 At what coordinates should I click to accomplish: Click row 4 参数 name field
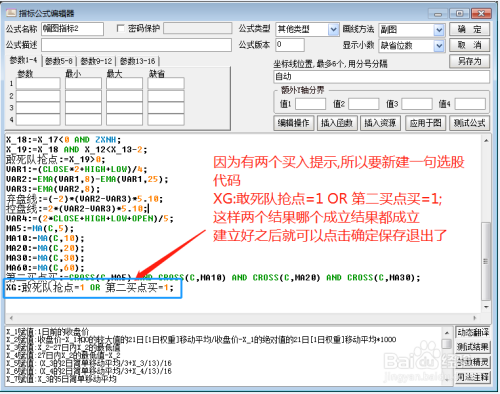pos(38,119)
